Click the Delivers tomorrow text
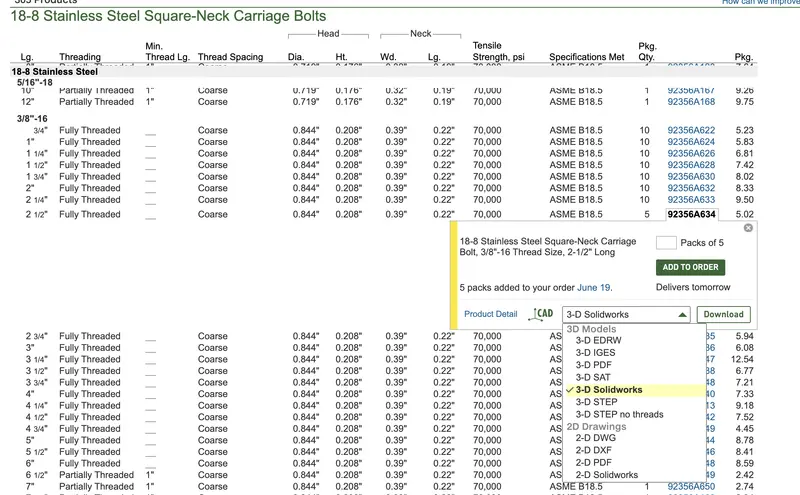Screen dimensions: 800x495 tap(693, 287)
